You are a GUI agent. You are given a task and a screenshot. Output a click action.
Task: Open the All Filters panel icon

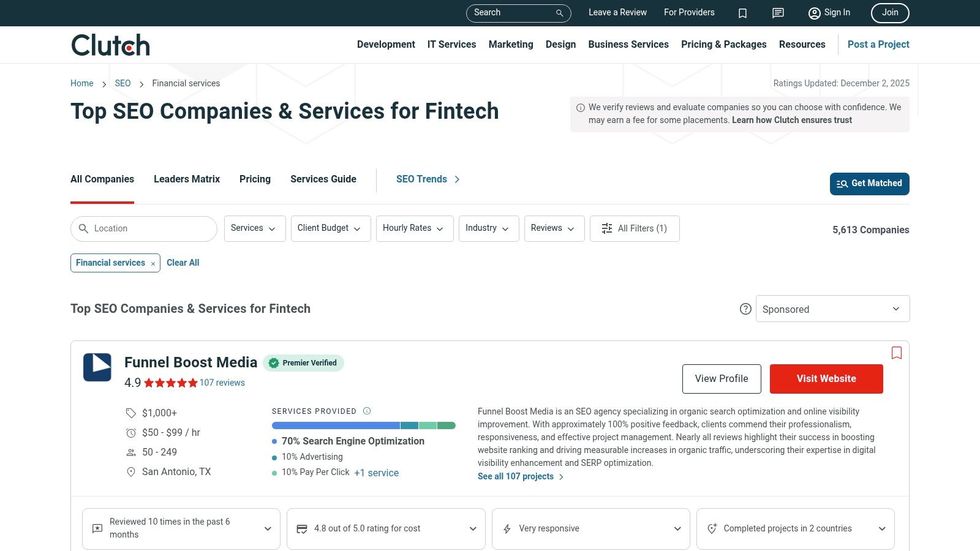[606, 228]
